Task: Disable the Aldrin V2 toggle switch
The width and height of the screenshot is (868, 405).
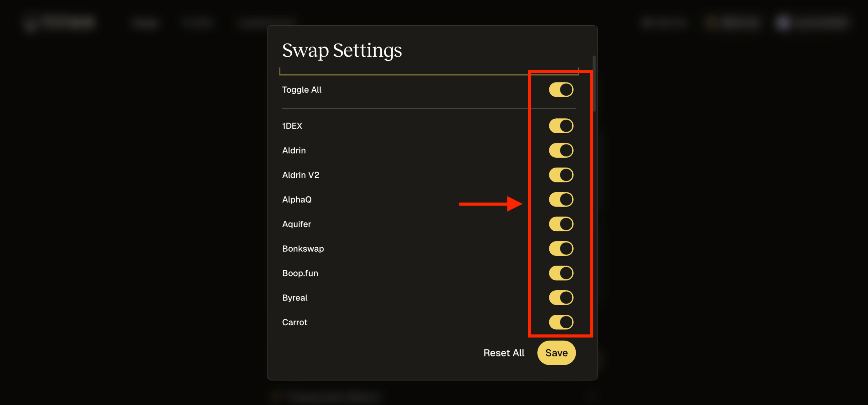Action: [x=561, y=175]
